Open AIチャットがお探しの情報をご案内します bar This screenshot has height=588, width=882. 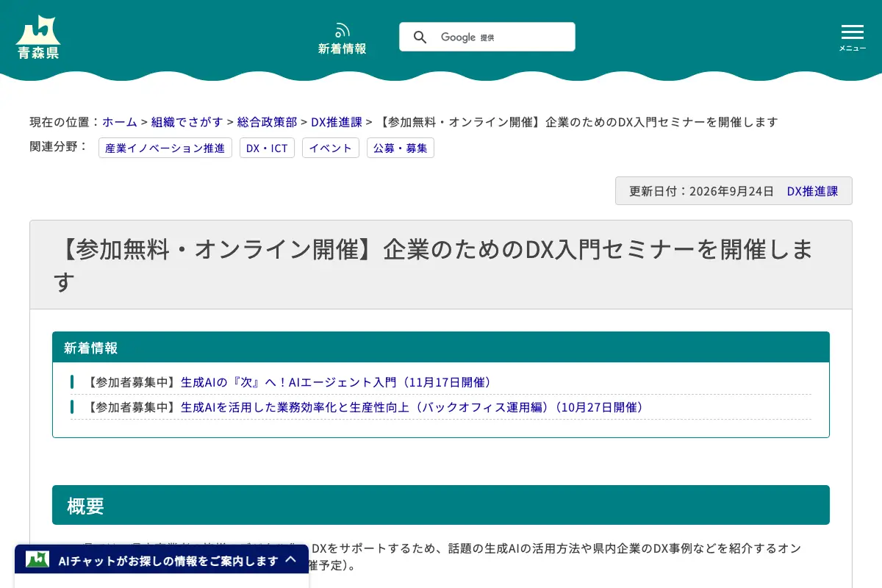(162, 560)
